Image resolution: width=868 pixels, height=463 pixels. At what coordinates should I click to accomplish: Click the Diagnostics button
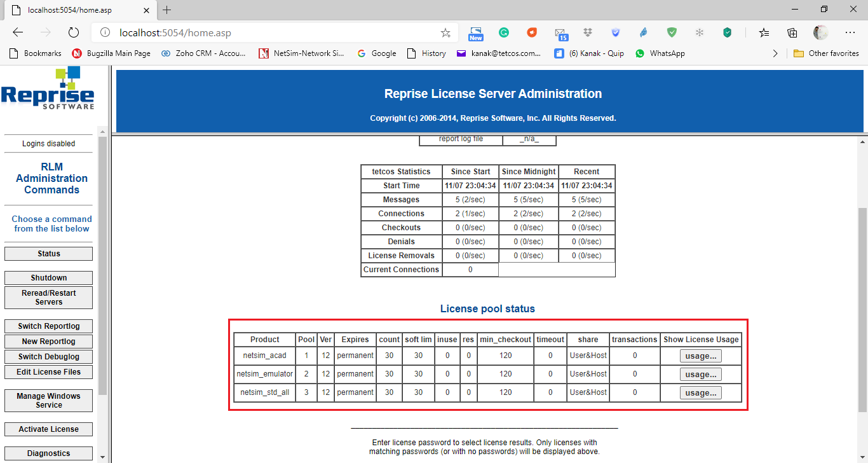pos(48,453)
